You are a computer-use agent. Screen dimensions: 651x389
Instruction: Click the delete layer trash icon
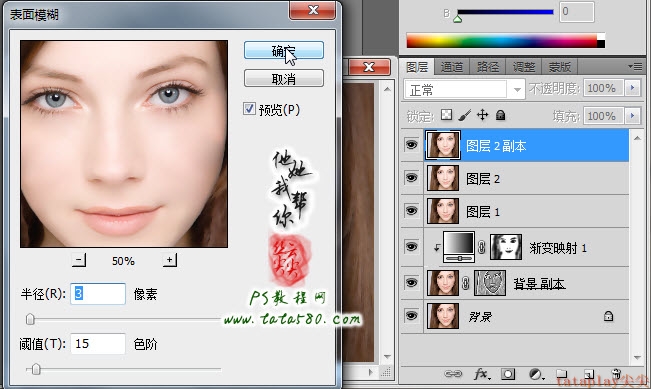pos(616,374)
